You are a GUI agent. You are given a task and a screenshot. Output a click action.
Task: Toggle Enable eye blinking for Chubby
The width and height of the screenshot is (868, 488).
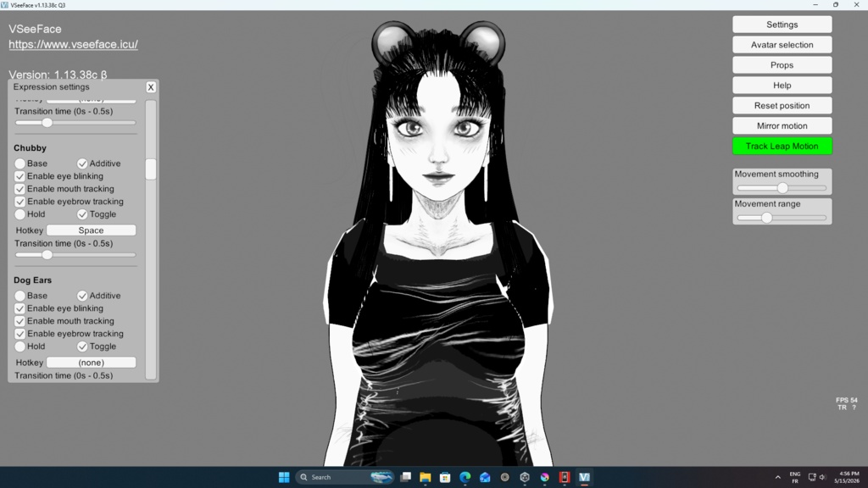pos(20,176)
